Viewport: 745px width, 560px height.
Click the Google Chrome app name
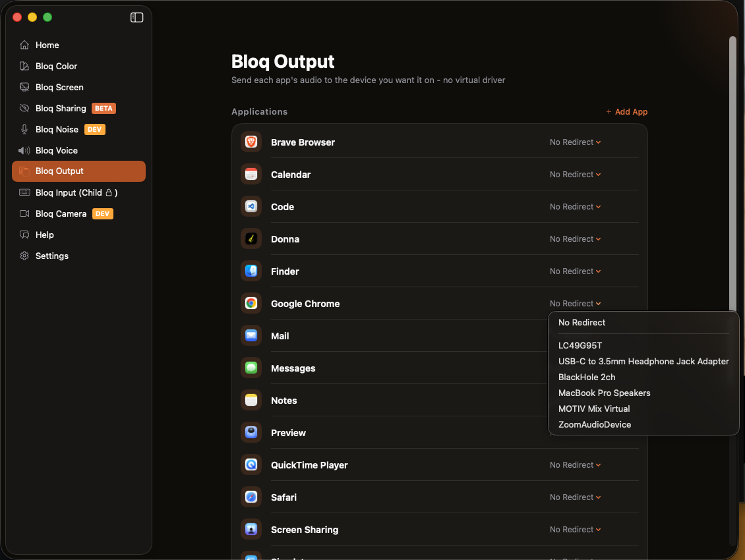[x=305, y=304]
